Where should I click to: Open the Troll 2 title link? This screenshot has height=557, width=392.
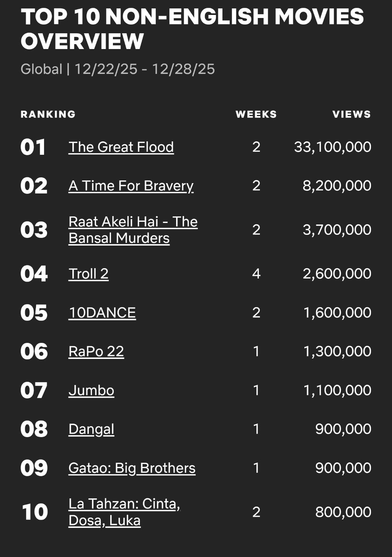point(88,274)
